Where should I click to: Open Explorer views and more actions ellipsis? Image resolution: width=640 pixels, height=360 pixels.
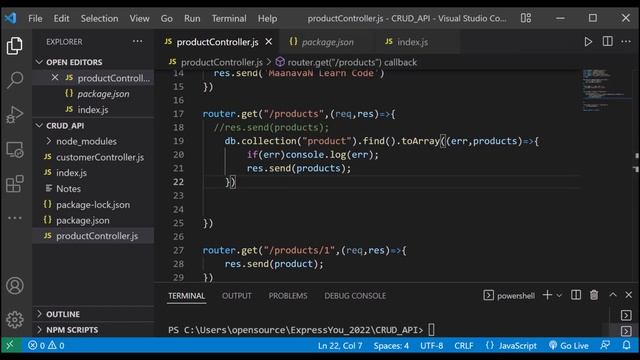[138, 41]
